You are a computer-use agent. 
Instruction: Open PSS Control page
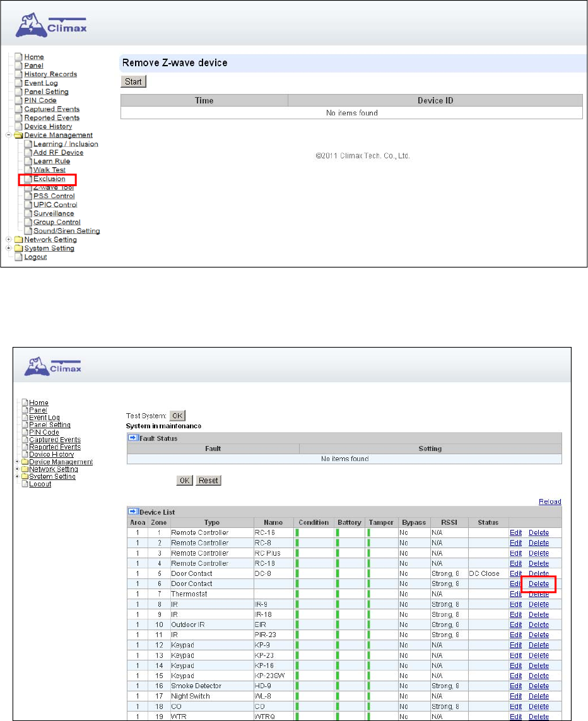(x=54, y=196)
